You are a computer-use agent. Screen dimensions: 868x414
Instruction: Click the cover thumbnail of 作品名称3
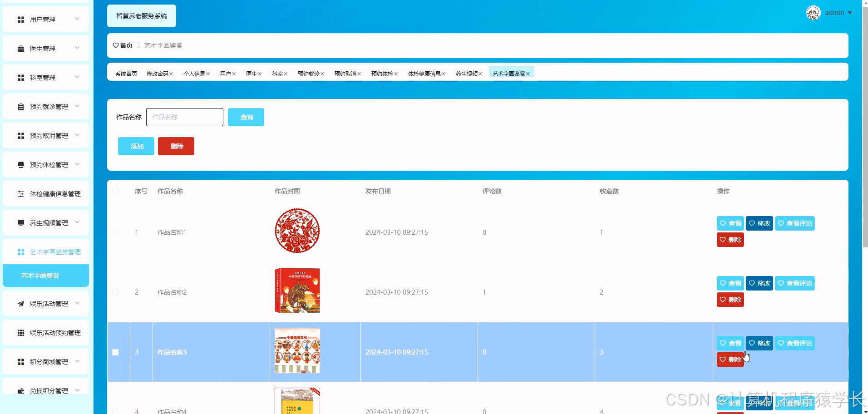coord(297,350)
